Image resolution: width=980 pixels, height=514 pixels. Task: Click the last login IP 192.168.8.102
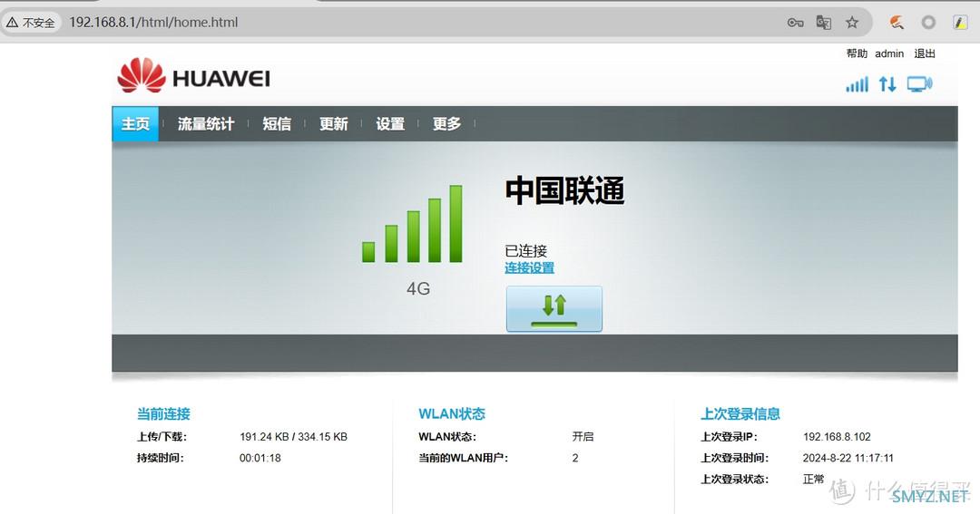coord(837,437)
